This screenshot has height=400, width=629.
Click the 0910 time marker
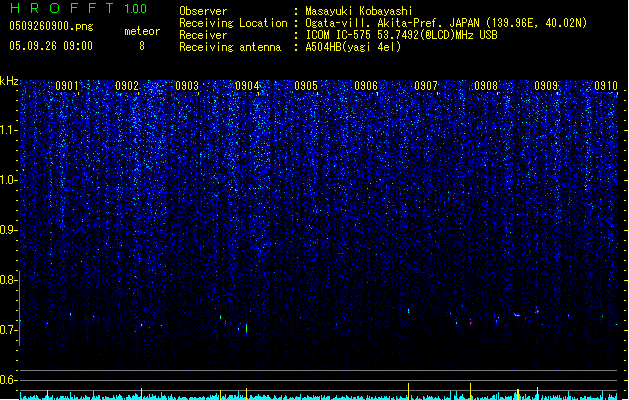click(x=606, y=86)
